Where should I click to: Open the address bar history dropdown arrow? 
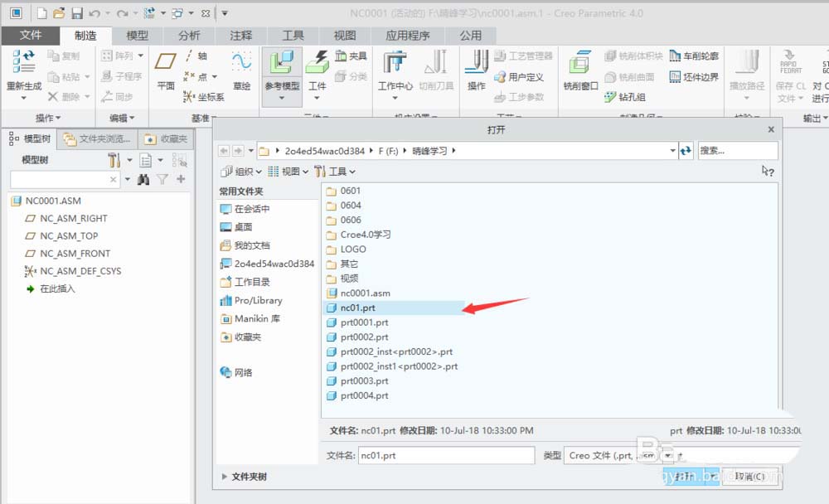tap(672, 151)
